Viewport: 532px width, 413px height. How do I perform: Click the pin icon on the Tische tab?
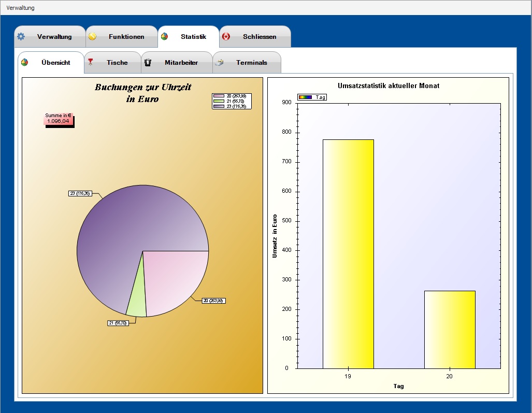[91, 62]
